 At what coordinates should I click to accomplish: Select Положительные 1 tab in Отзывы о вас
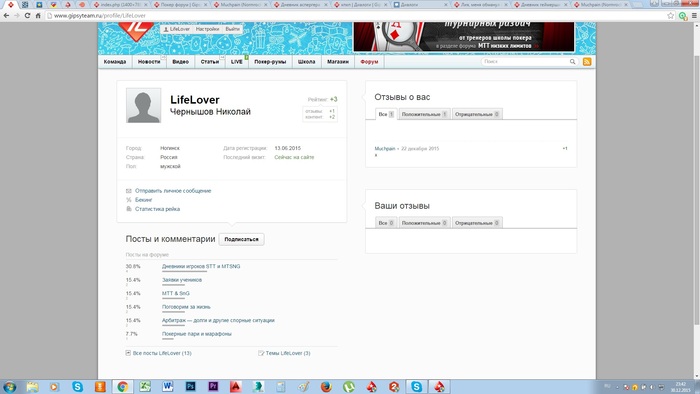point(424,114)
